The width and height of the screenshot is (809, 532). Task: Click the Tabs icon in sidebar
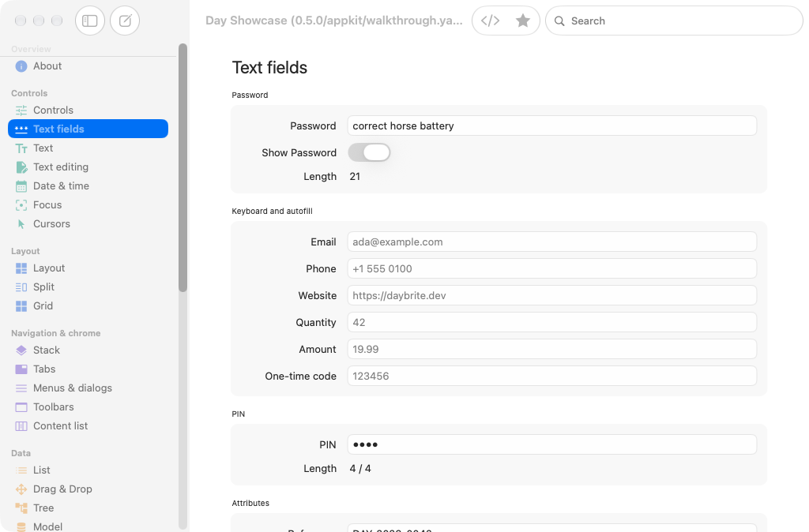coord(21,369)
